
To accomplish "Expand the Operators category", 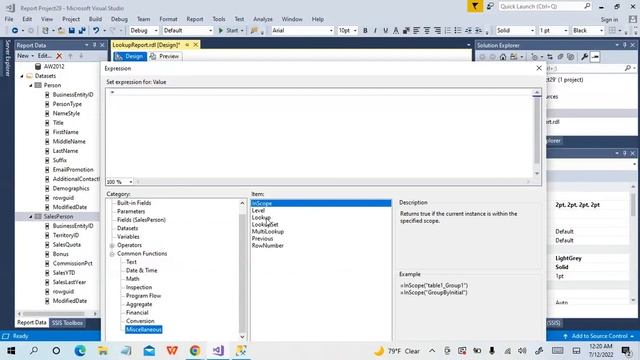I will [112, 245].
